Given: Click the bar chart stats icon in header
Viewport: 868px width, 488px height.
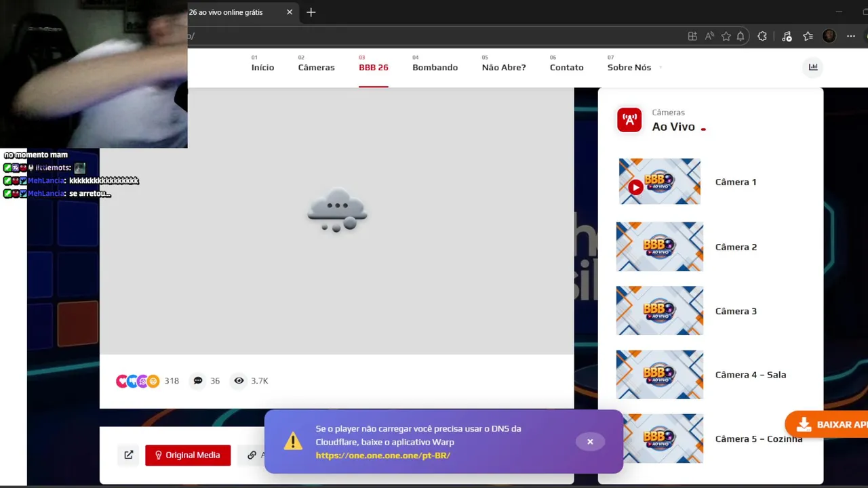Looking at the screenshot, I should [x=813, y=66].
